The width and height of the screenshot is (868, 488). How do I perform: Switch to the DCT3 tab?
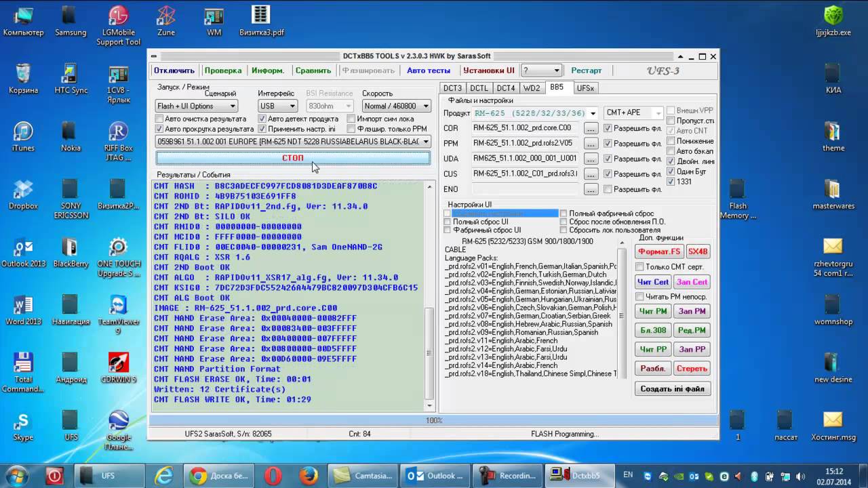point(452,88)
